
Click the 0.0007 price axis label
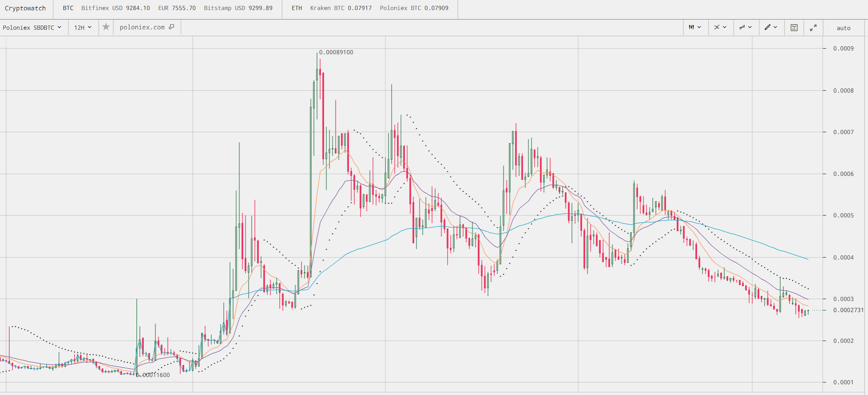click(x=843, y=132)
